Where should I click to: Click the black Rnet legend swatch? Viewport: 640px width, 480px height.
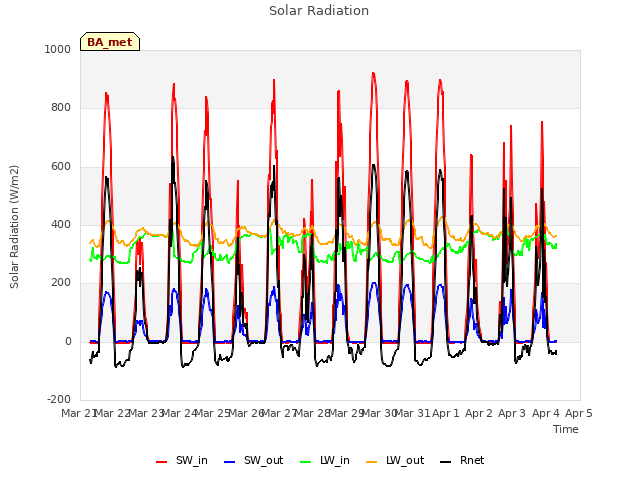tap(446, 462)
